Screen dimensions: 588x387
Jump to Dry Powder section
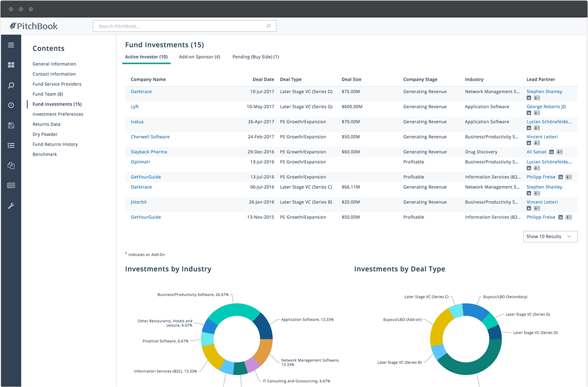[45, 134]
